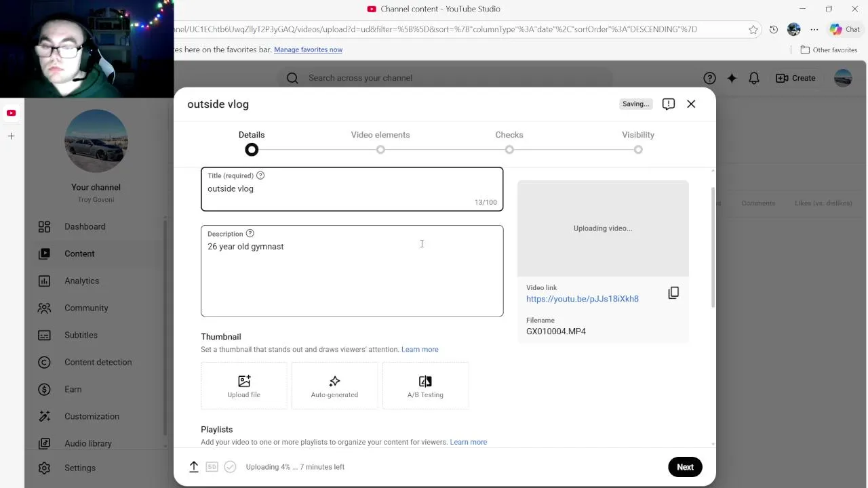The width and height of the screenshot is (868, 488).
Task: Click the account avatar in Studio header
Action: pyautogui.click(x=843, y=78)
